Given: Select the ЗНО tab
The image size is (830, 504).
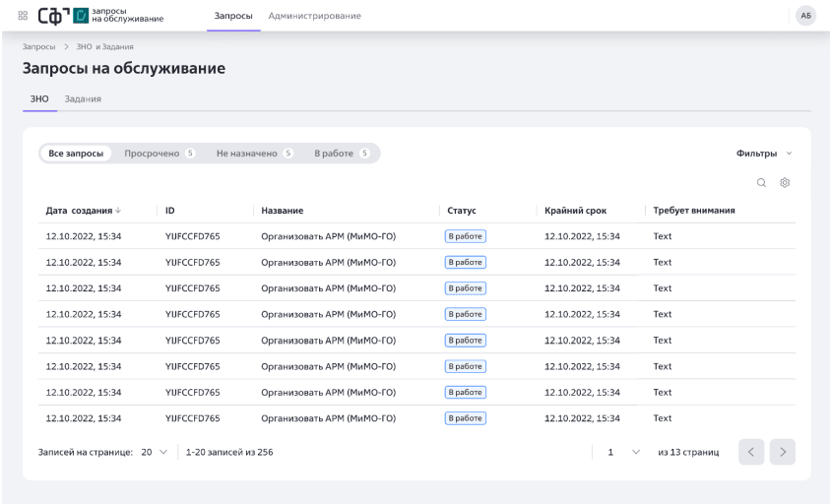Looking at the screenshot, I should 39,99.
